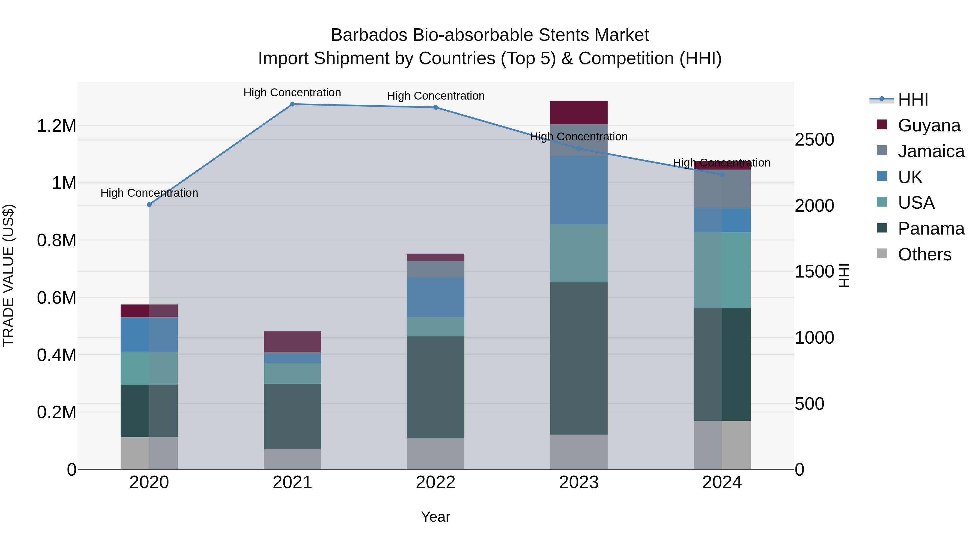
Task: Click the 2500 right axis tick label
Action: click(814, 140)
